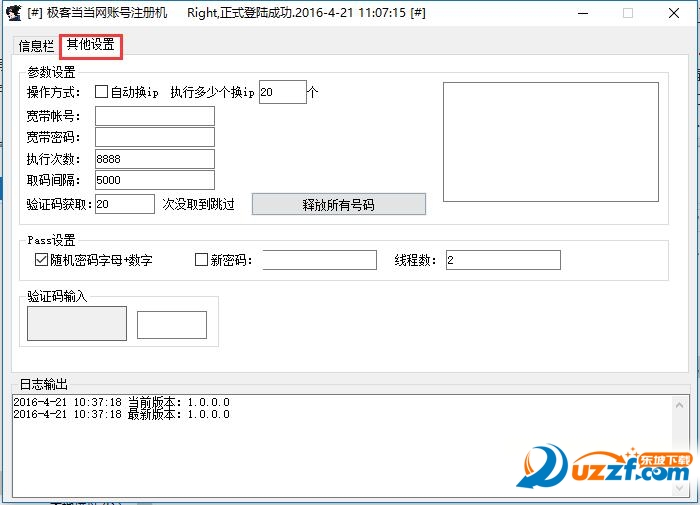Image resolution: width=700 pixels, height=505 pixels.
Task: Edit the 线程数 field showing 2
Action: (x=503, y=260)
